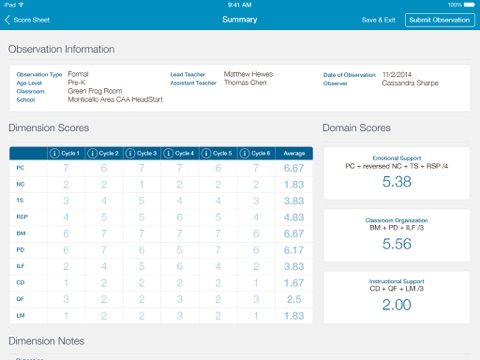Screen dimensions: 480x360
Task: Select the BM row label
Action: [x=21, y=233]
